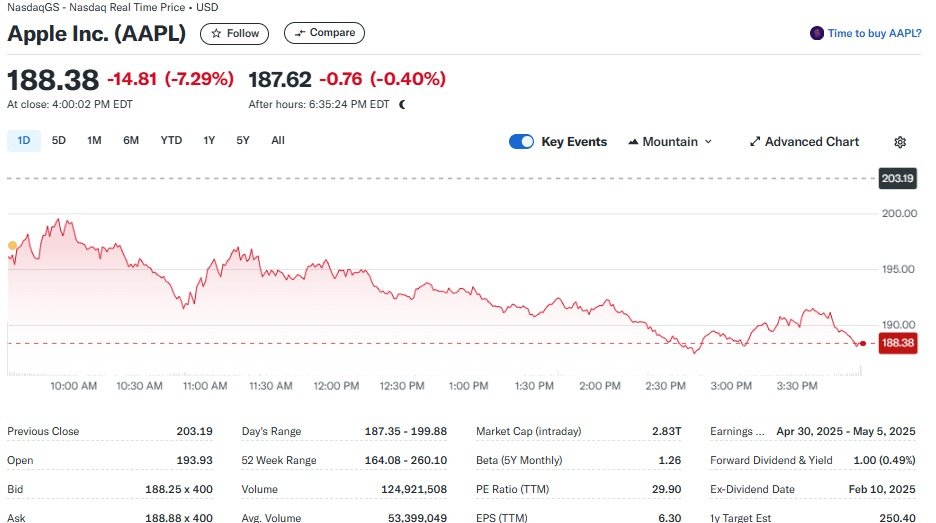Select the 1M time range

point(94,141)
